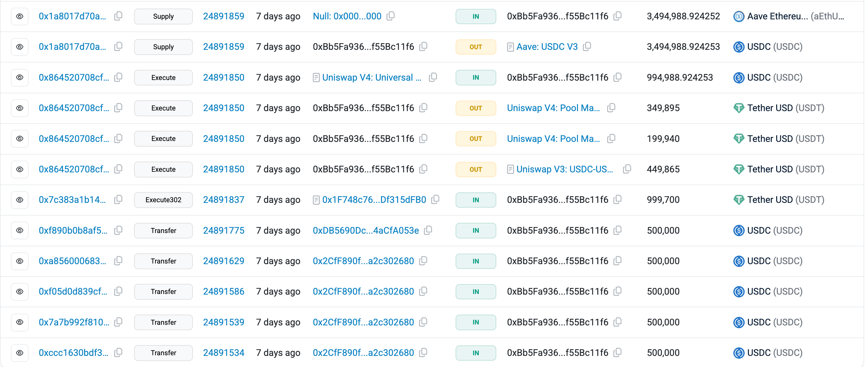Image resolution: width=868 pixels, height=367 pixels.
Task: Copy the Uniswap V4: Pool Ma address on 349,895 row
Action: (x=612, y=108)
